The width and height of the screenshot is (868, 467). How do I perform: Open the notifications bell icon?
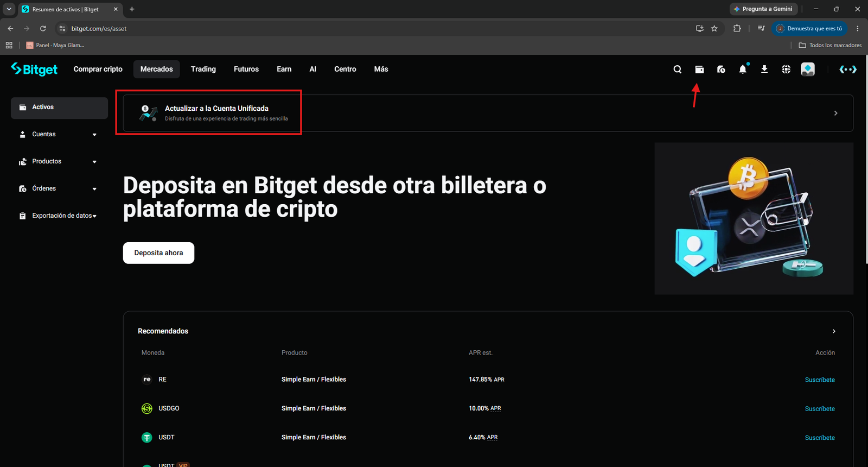coord(743,69)
